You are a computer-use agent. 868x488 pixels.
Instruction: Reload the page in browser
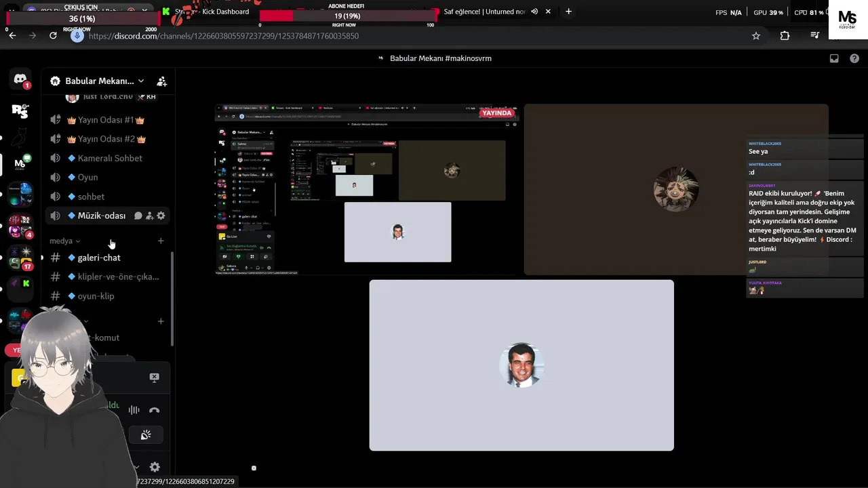pos(53,36)
